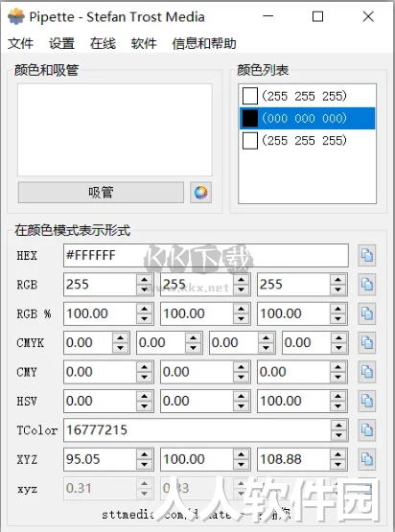Copy the HSV values via copy icon
The image size is (395, 532).
coord(366,401)
